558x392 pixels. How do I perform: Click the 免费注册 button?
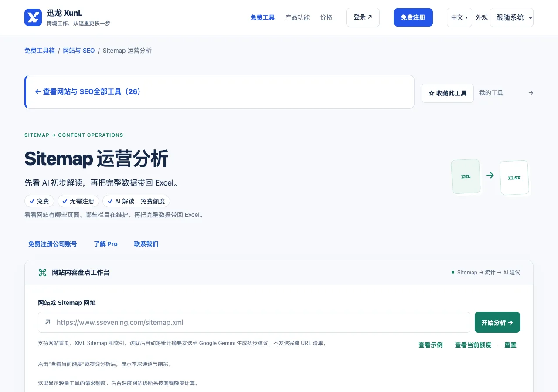413,17
